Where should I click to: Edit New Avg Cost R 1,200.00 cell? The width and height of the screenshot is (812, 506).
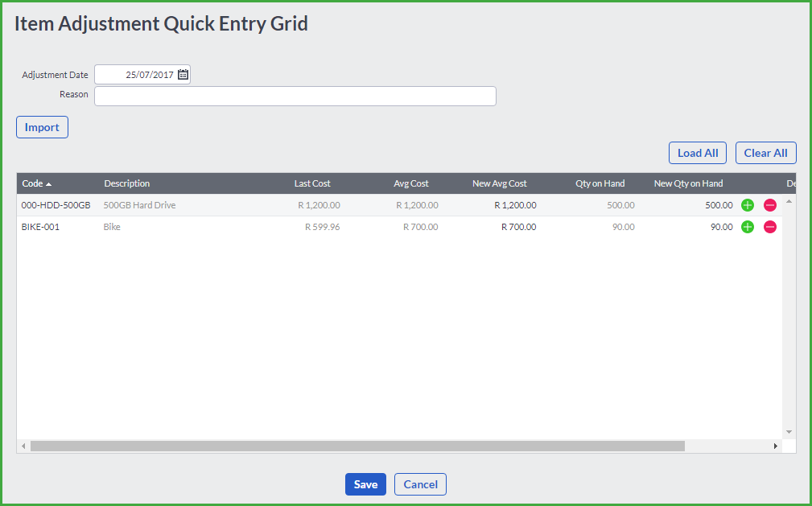coord(515,205)
